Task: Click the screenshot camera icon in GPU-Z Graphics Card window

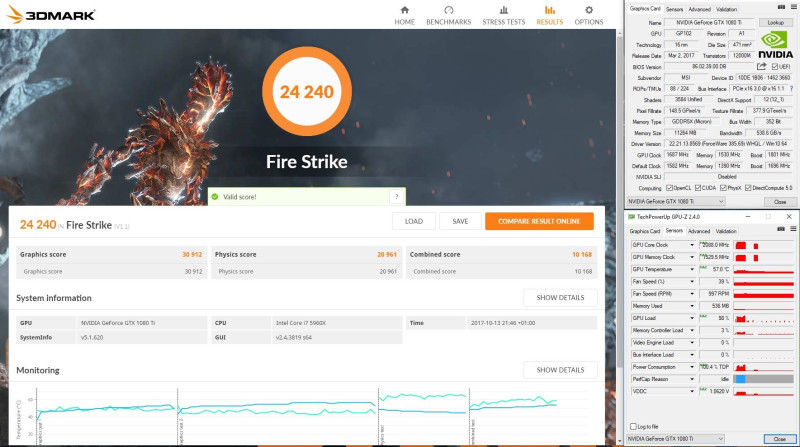Action: point(781,7)
